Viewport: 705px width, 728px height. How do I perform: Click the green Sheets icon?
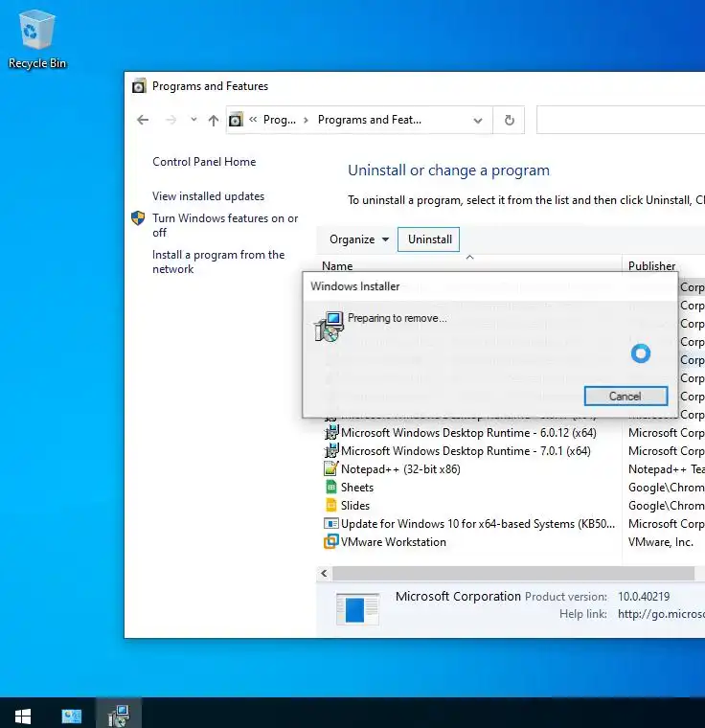coord(331,487)
